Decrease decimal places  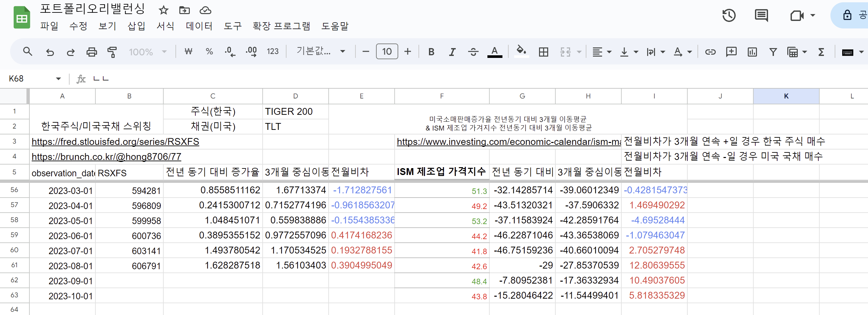click(x=230, y=52)
